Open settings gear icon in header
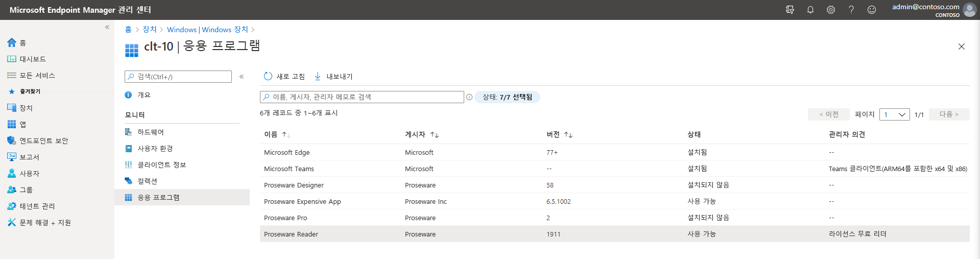Image resolution: width=980 pixels, height=259 pixels. [831, 10]
